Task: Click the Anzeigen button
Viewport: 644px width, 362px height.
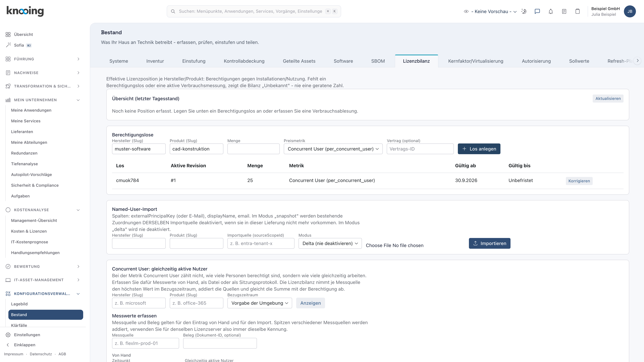Action: tap(310, 303)
